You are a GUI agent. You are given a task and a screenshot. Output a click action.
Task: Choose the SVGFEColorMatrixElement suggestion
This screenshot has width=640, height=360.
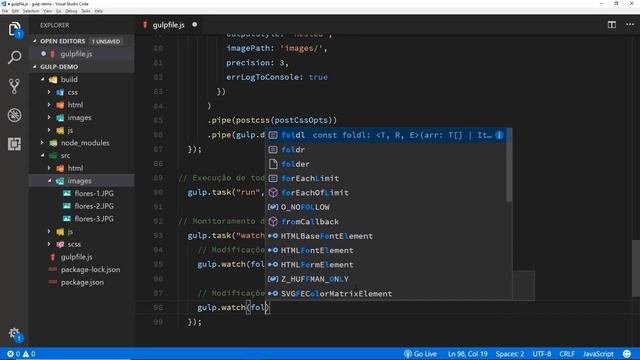pyautogui.click(x=387, y=293)
